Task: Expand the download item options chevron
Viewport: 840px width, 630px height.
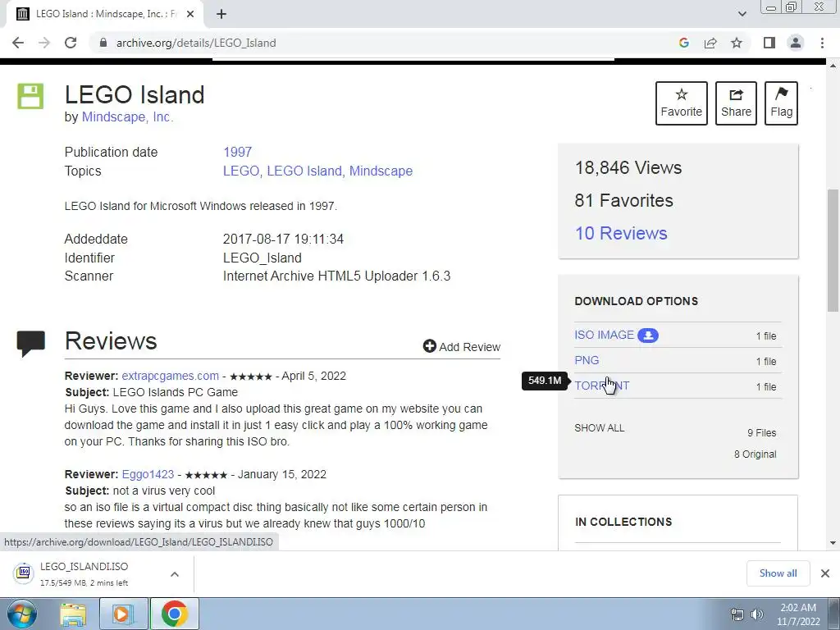Action: 175,574
